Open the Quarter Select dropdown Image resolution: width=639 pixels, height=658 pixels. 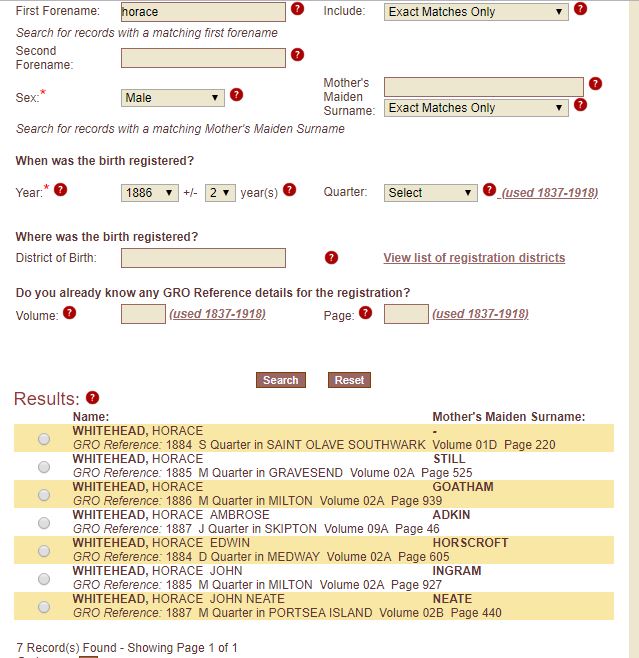pyautogui.click(x=430, y=193)
